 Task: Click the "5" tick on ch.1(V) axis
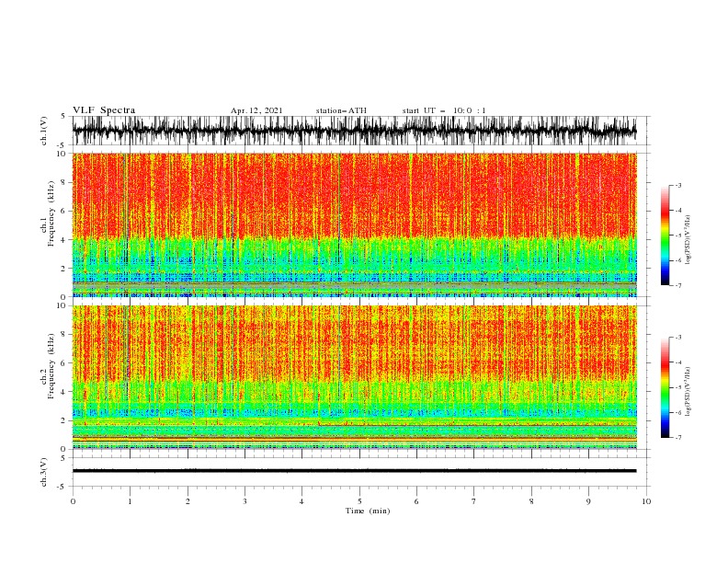[63, 116]
